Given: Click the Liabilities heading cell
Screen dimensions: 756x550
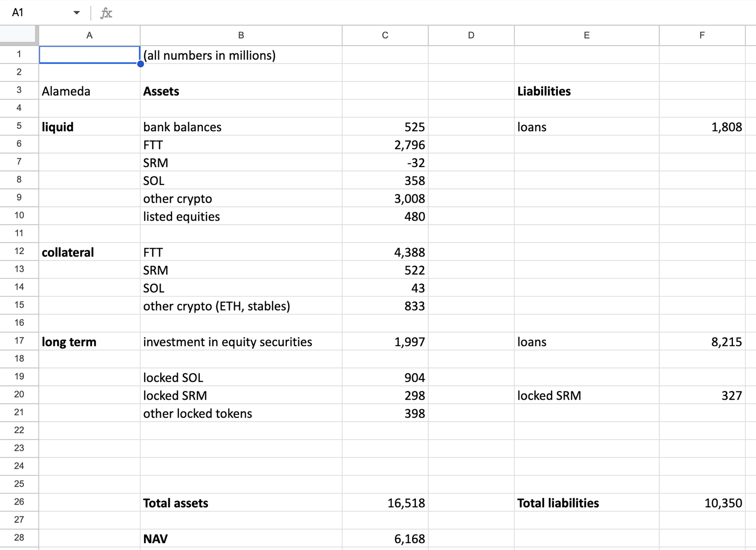Looking at the screenshot, I should tap(544, 91).
